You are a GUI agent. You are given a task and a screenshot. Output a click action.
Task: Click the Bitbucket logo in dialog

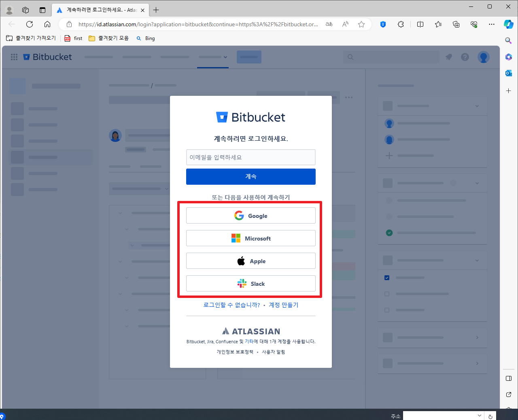[x=251, y=117]
